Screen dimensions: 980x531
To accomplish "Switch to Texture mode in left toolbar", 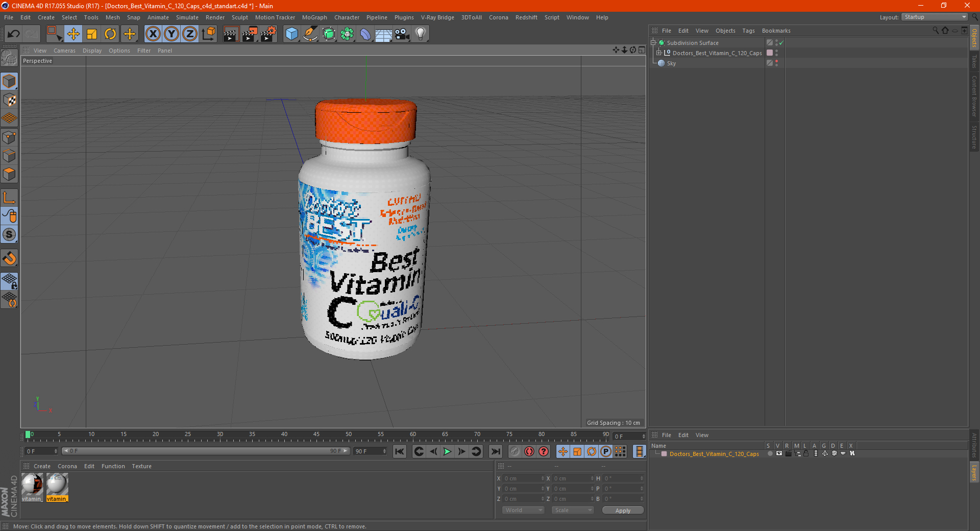I will [9, 100].
